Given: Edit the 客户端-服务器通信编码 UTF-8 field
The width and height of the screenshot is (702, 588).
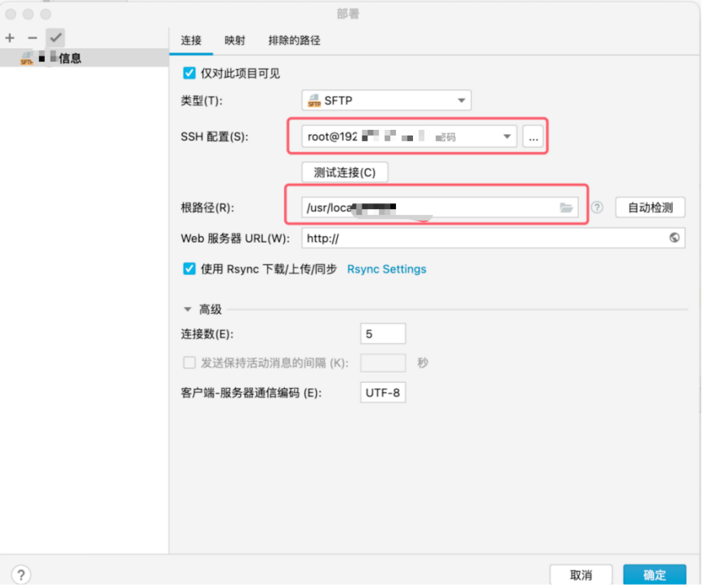Looking at the screenshot, I should 383,393.
